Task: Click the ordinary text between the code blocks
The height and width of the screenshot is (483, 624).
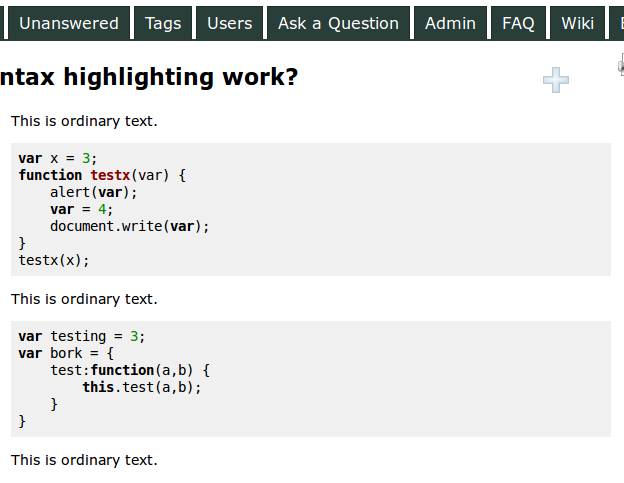Action: (x=84, y=299)
